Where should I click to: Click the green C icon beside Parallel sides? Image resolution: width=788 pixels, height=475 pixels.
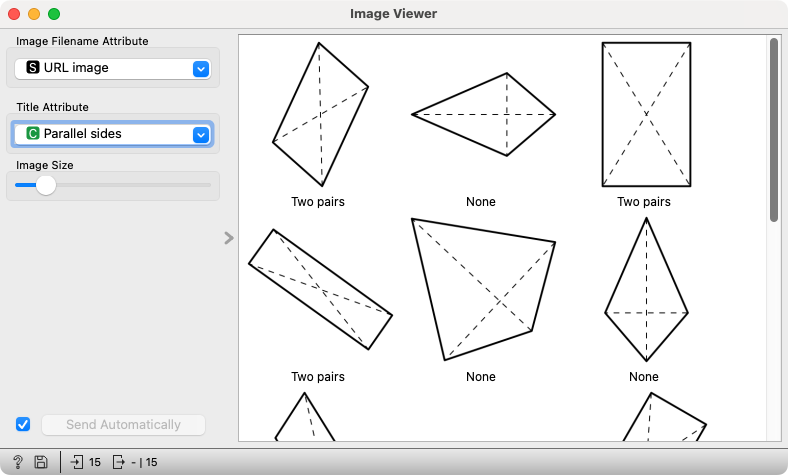tap(33, 133)
